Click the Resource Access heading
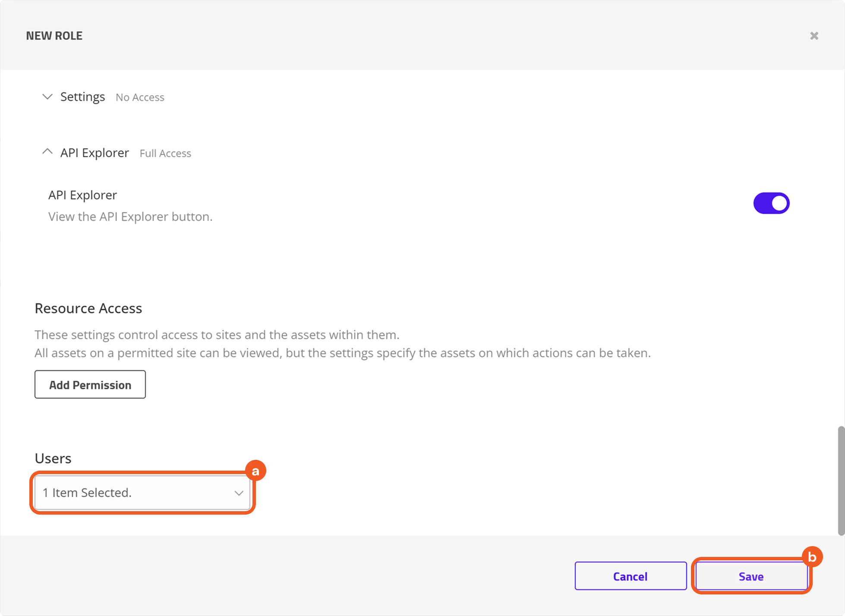 (x=88, y=308)
